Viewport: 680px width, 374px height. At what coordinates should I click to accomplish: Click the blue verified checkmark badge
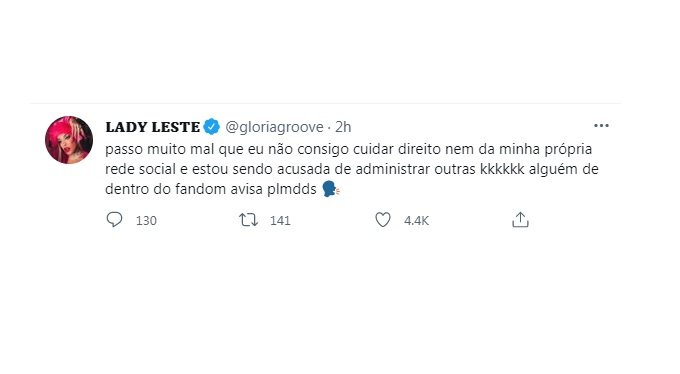pyautogui.click(x=212, y=127)
